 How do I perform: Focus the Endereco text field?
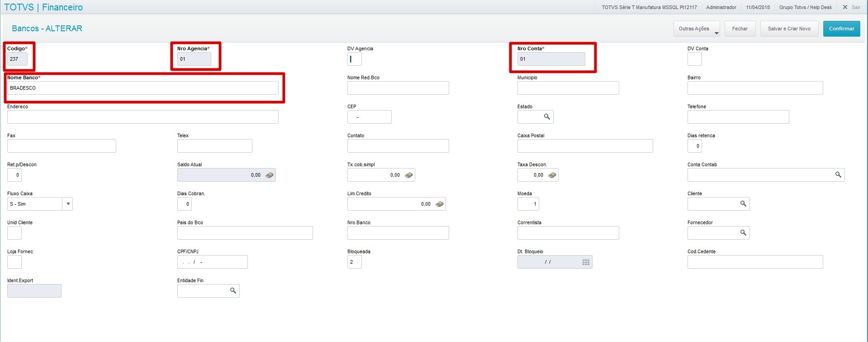coord(142,117)
